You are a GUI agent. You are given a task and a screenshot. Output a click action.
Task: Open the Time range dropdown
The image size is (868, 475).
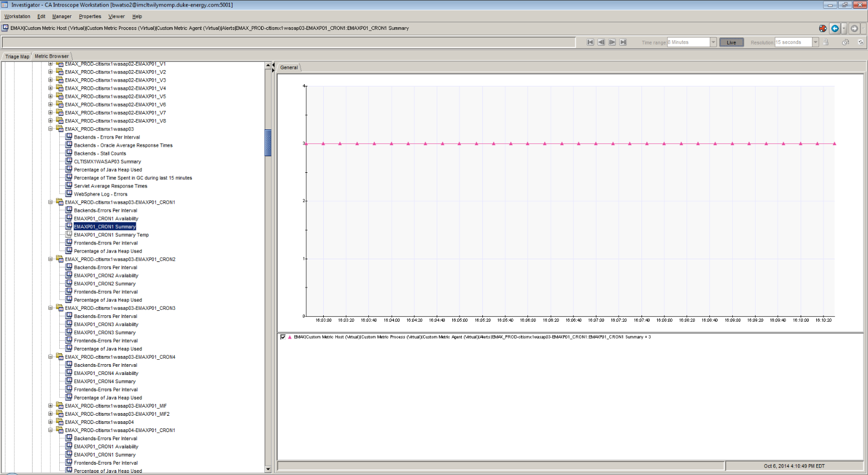pos(713,42)
